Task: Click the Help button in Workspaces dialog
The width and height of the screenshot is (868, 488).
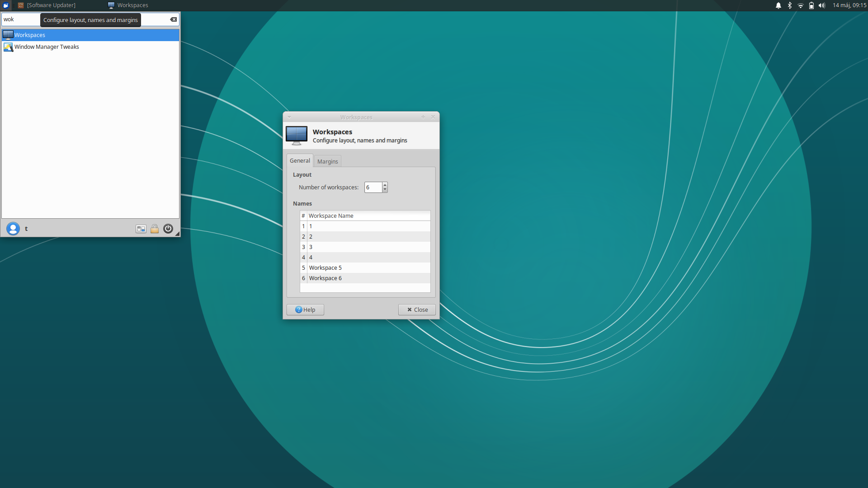Action: coord(305,309)
